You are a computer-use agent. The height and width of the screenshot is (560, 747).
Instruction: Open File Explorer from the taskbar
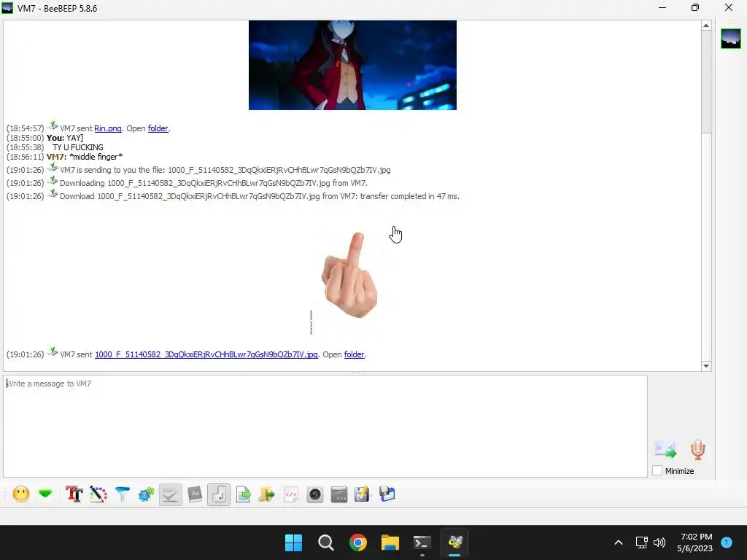tap(390, 542)
